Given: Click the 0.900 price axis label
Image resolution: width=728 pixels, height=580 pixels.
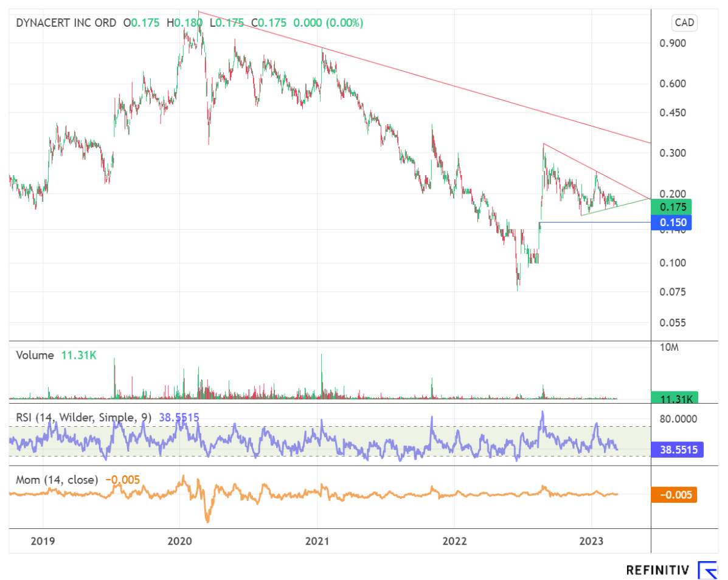Looking at the screenshot, I should click(674, 43).
